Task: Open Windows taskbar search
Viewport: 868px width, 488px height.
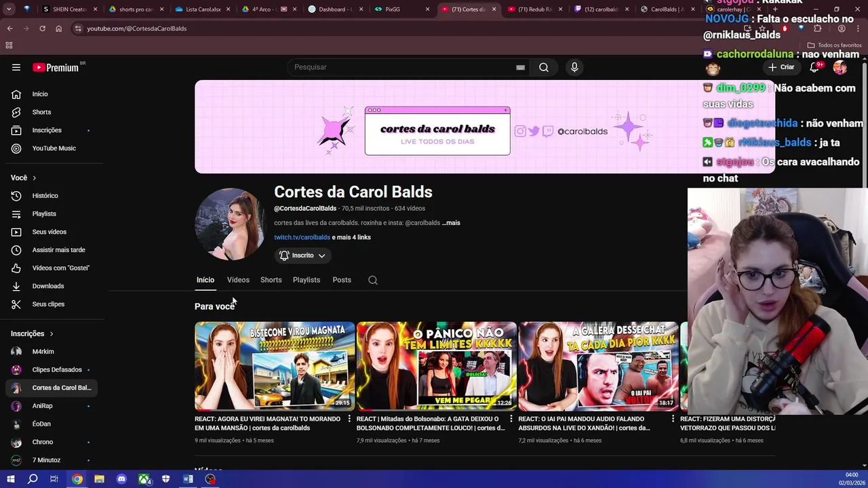Action: 33,479
